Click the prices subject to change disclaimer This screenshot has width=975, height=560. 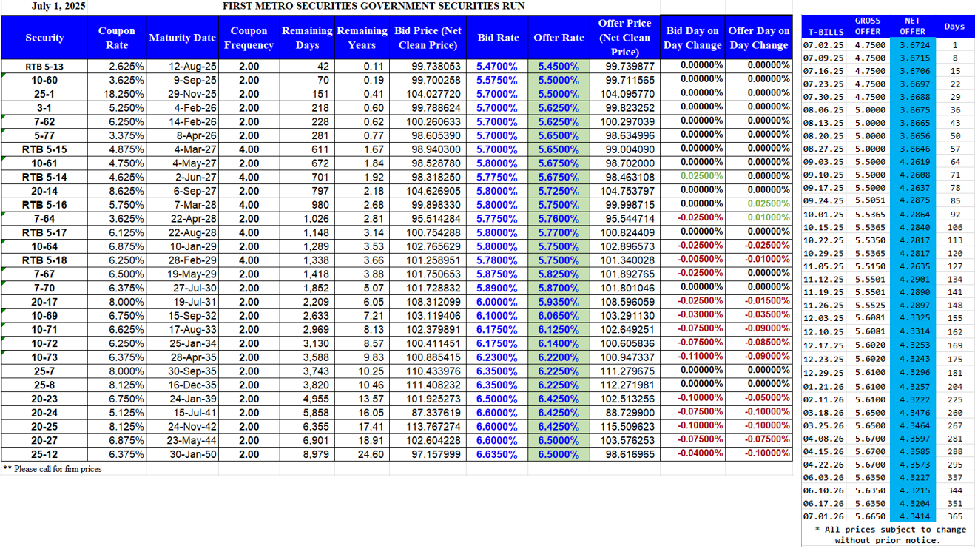click(886, 536)
